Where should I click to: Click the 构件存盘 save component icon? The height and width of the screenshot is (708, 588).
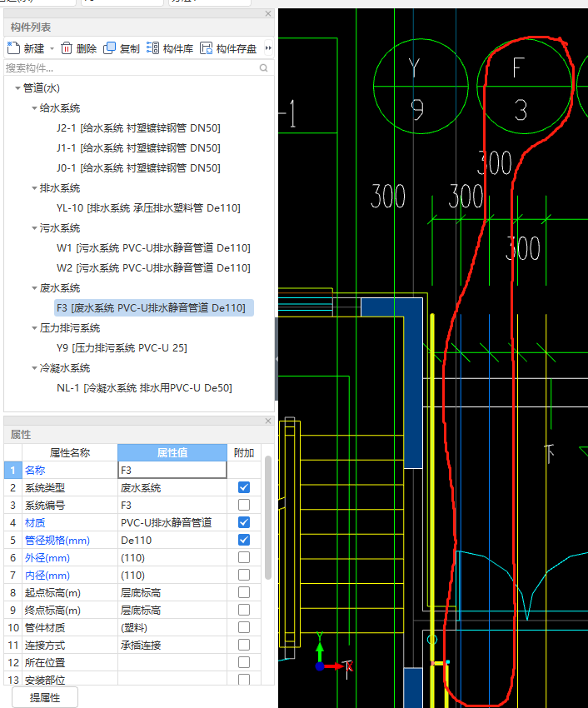click(x=206, y=47)
